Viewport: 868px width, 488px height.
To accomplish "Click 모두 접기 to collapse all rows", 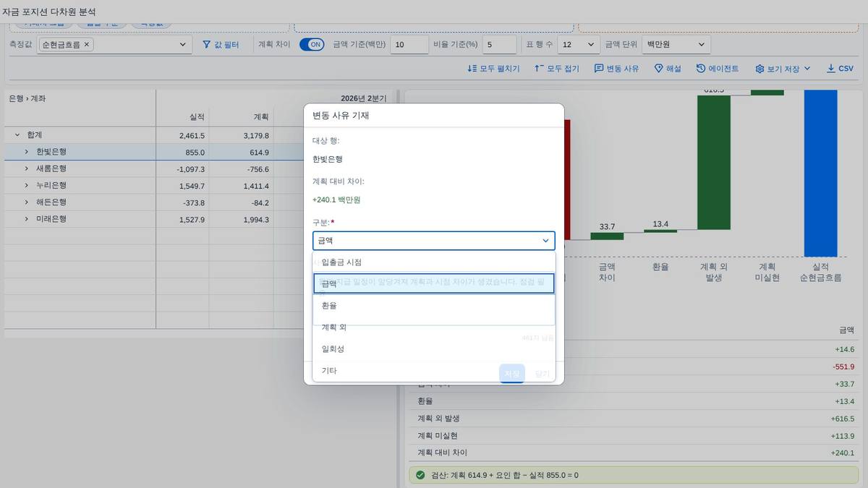I will click(557, 69).
